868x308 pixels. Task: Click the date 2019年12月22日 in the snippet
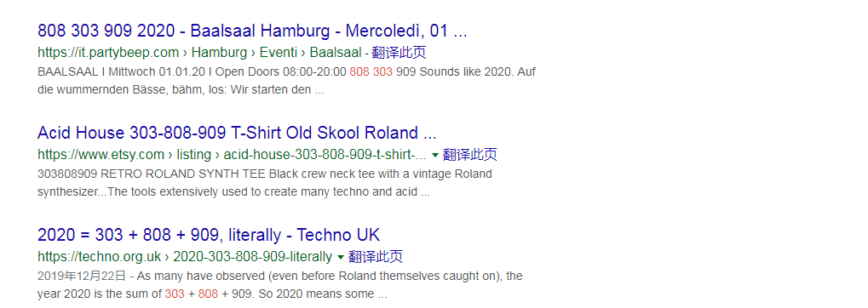(x=82, y=276)
